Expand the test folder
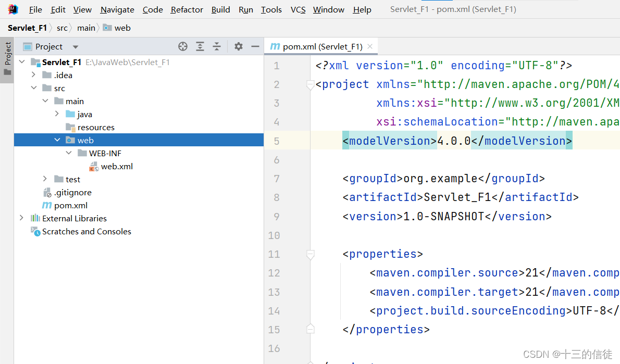 (45, 179)
